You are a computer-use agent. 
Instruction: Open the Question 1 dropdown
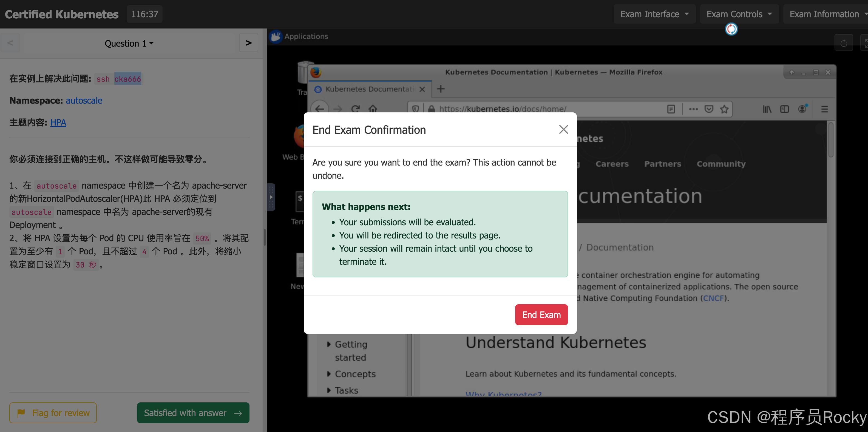click(129, 43)
